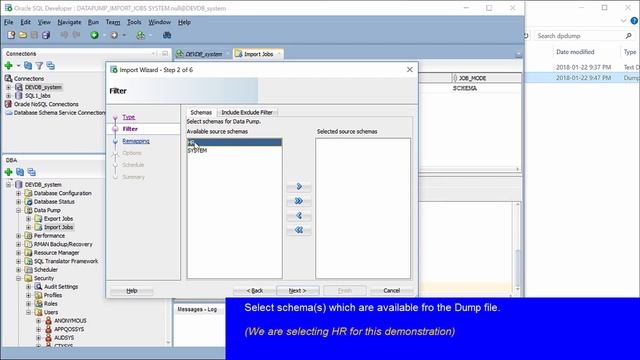Screen dimensions: 640x360
Task: Expand RMAN Backup/Recovery node
Action: [x=18, y=244]
